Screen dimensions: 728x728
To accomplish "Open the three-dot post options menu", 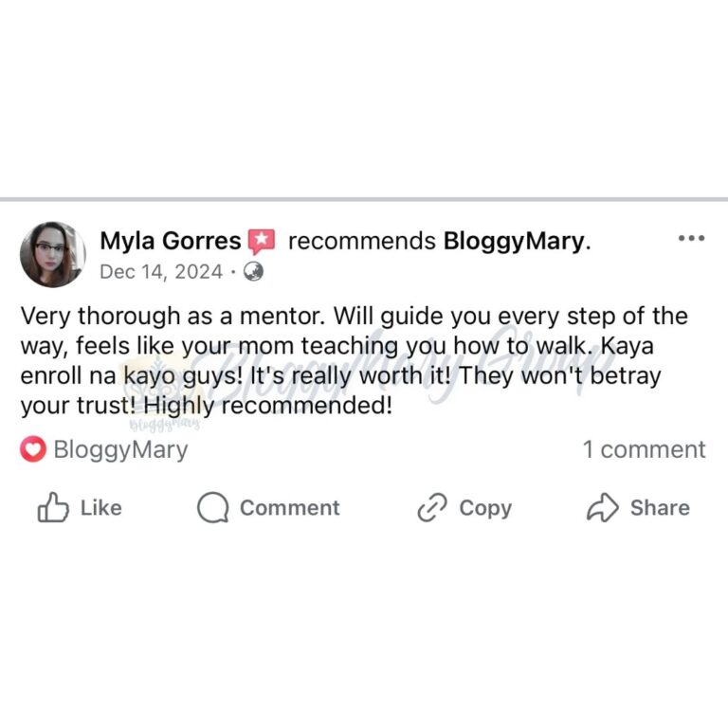I will (x=691, y=238).
